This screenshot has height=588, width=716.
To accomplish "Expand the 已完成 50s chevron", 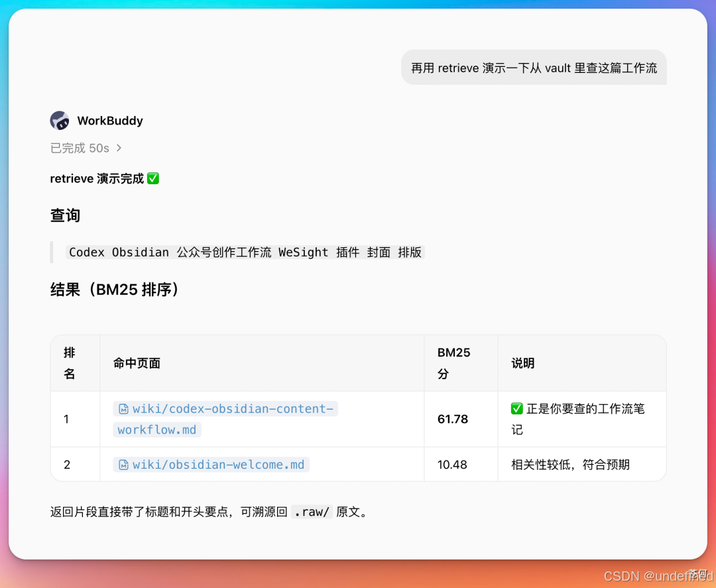I will point(119,148).
